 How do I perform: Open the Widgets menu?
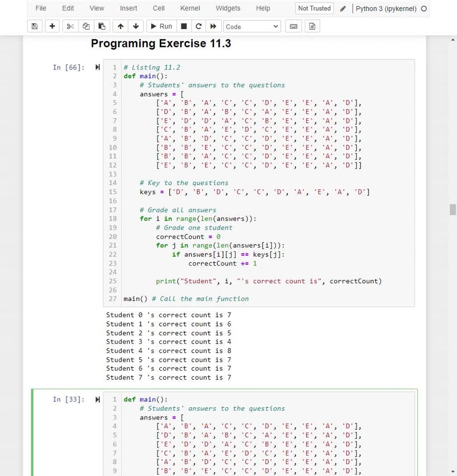click(x=228, y=8)
